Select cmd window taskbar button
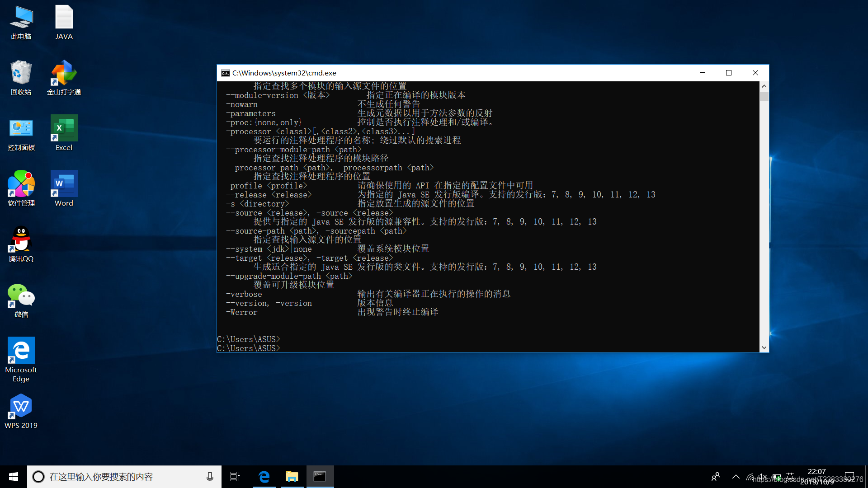 pos(320,477)
